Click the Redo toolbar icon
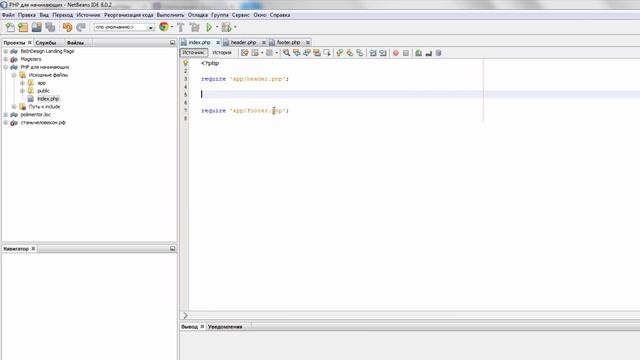The image size is (640, 360). [x=81, y=27]
